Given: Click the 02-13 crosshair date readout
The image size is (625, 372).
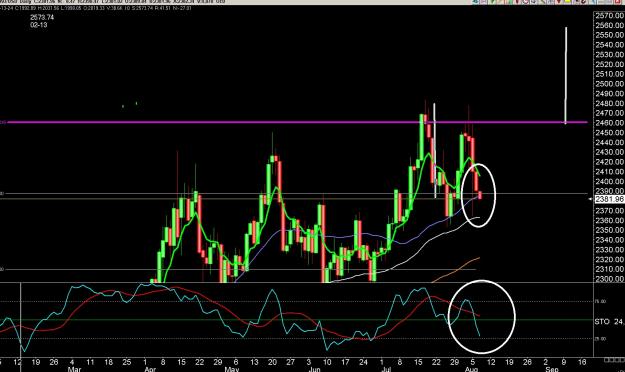Looking at the screenshot, I should coord(38,25).
